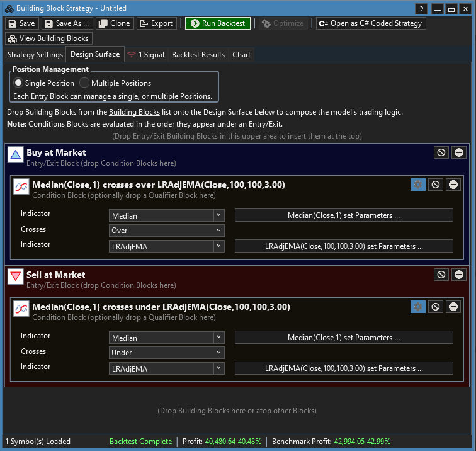This screenshot has width=476, height=451.
Task: Click the lower drop Building Blocks area
Action: pyautogui.click(x=237, y=411)
